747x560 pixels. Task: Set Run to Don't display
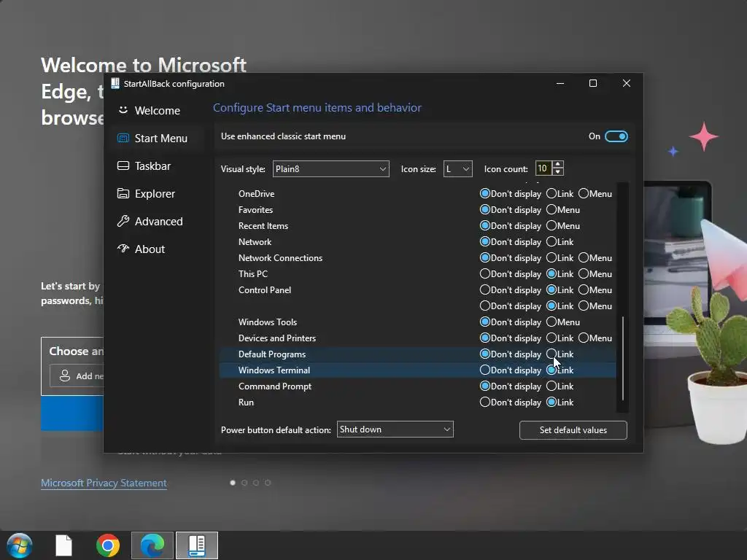(485, 402)
